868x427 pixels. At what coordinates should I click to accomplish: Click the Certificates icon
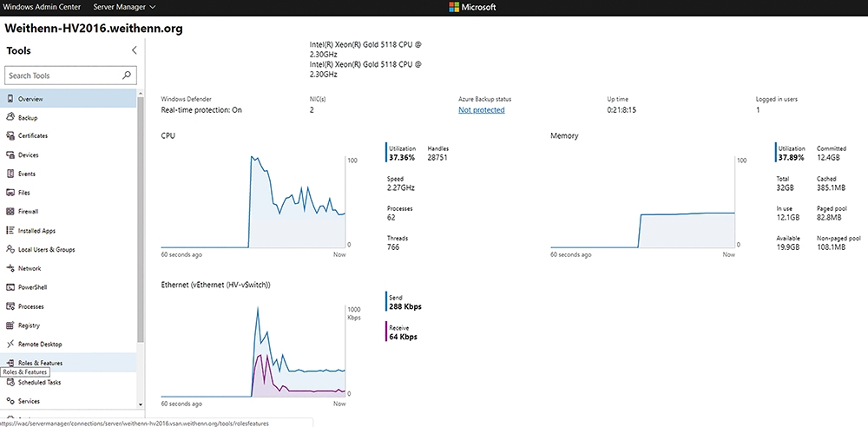(x=10, y=135)
